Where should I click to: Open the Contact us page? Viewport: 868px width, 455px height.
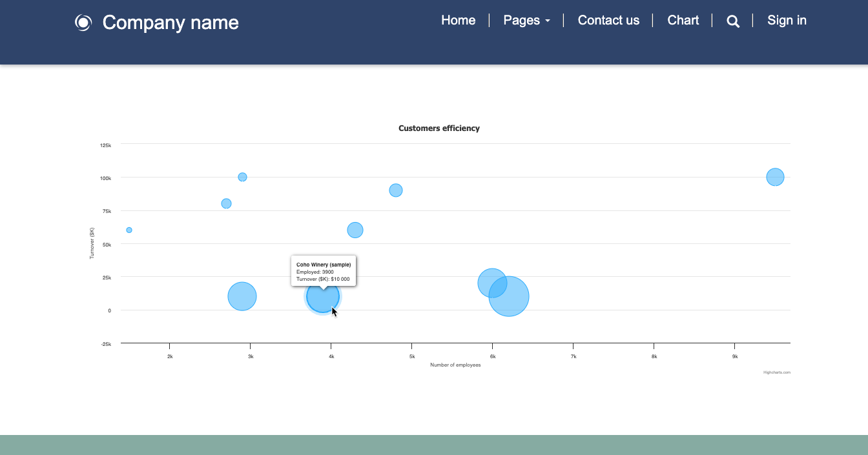tap(608, 20)
